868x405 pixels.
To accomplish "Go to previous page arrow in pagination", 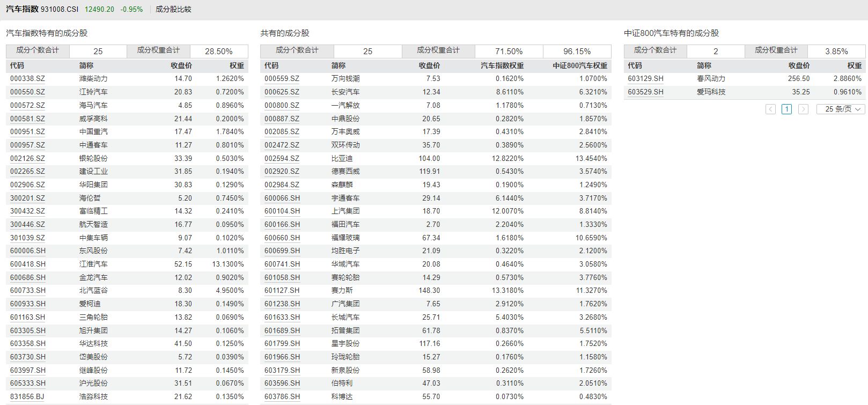I will 771,109.
